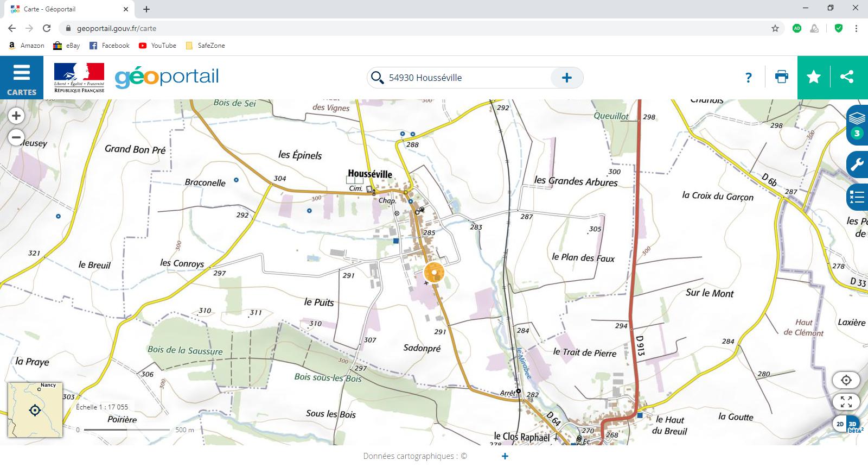Click the share map icon
This screenshot has height=467, width=868.
[x=847, y=77]
